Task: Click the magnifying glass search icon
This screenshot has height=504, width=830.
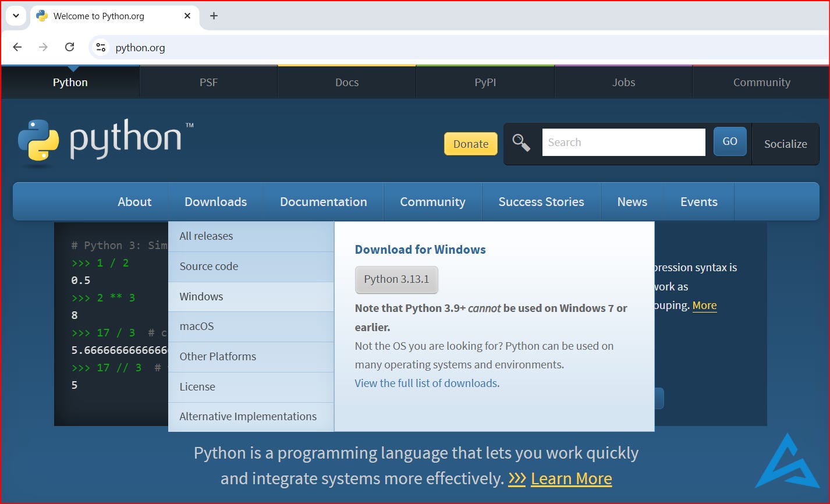Action: pos(521,143)
